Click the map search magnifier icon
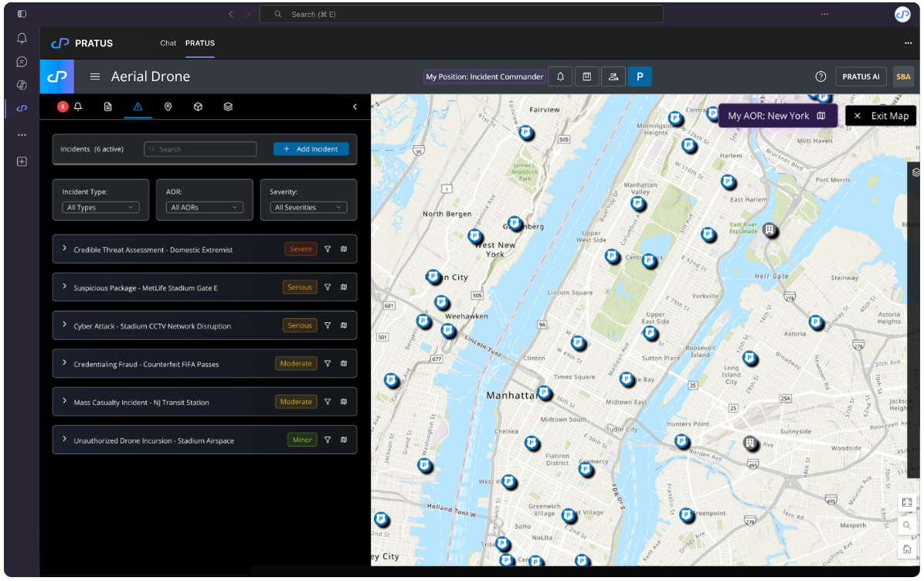This screenshot has height=581, width=924. [907, 525]
